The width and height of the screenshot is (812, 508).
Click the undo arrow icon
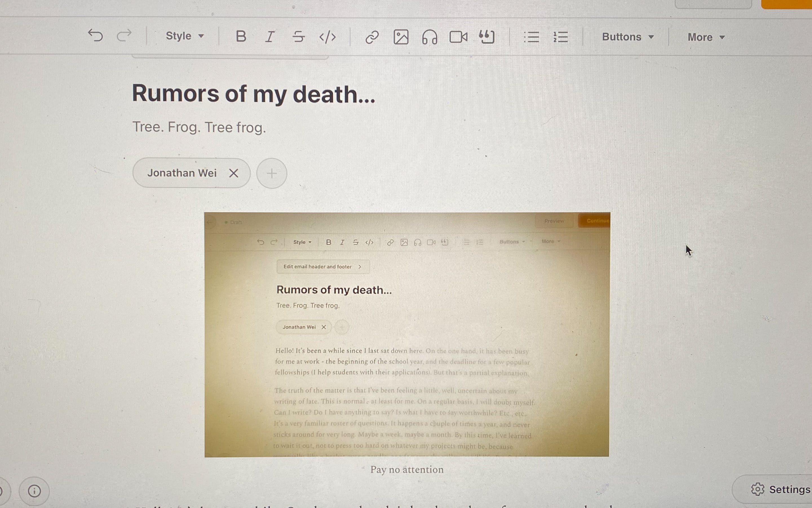[95, 35]
